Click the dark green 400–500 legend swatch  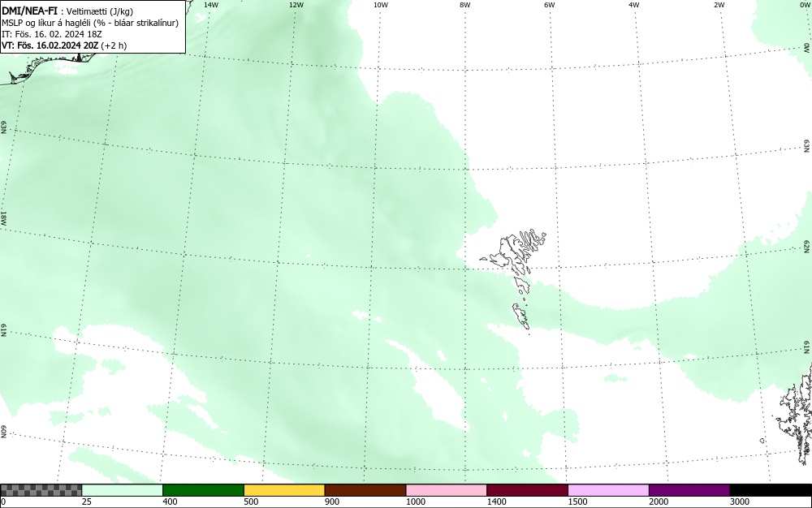coord(203,490)
